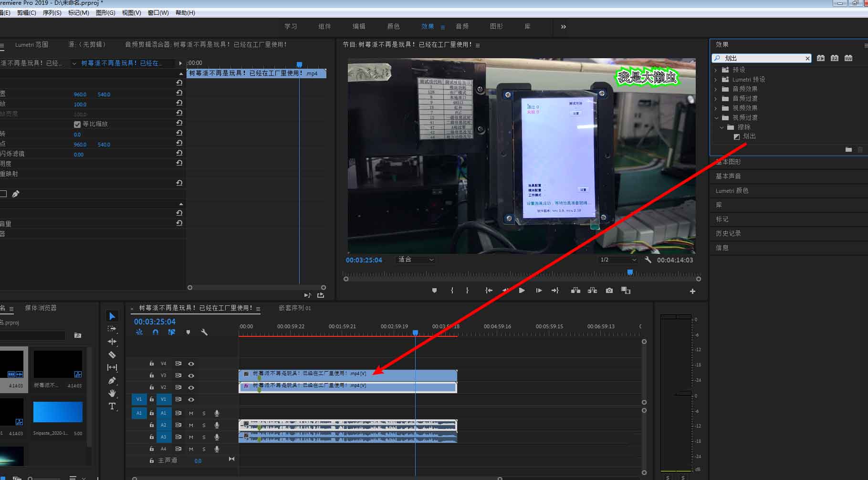Open the 1/2 playback resolution dropdown
The height and width of the screenshot is (480, 868).
click(618, 260)
